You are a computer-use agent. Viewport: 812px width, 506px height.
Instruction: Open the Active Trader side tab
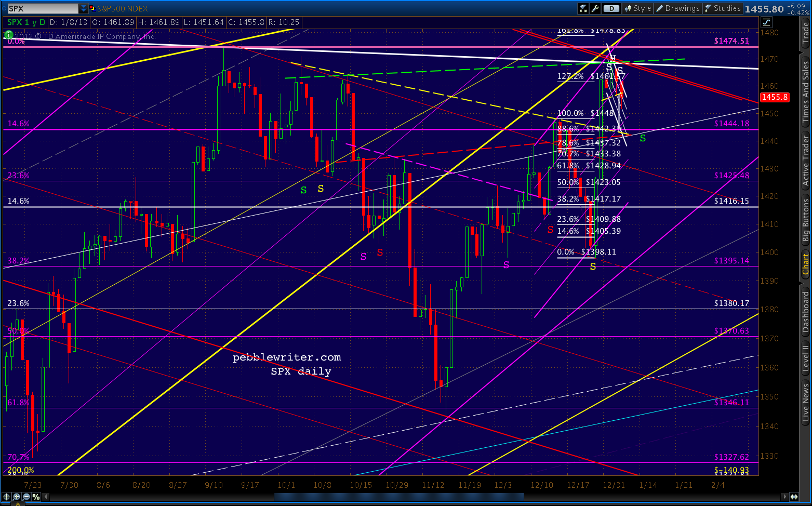(806, 161)
